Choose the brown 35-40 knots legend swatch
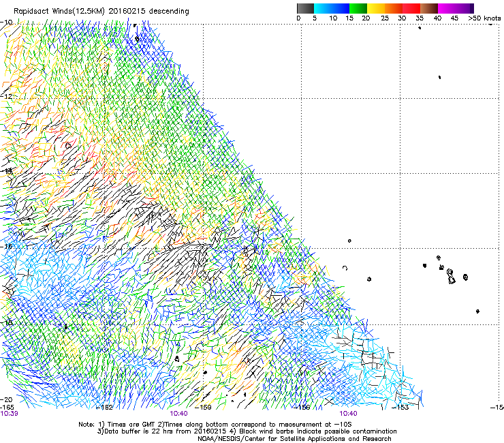504x443 pixels. click(x=429, y=8)
